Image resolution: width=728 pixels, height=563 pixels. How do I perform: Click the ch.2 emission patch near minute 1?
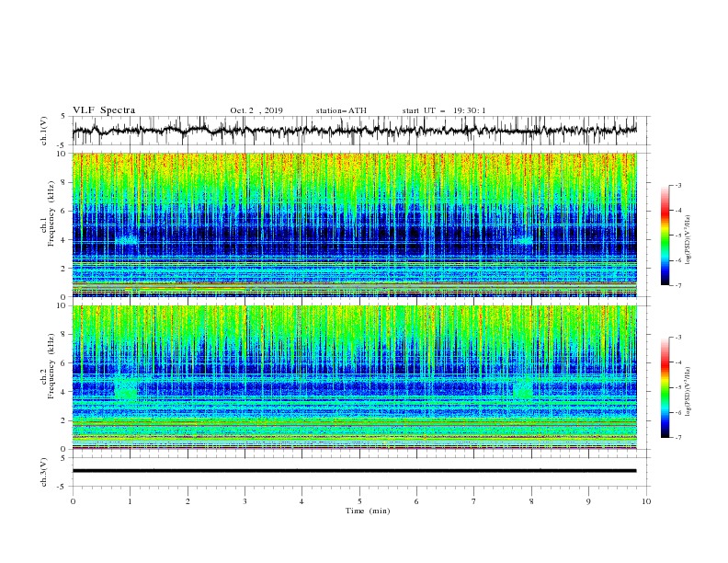[126, 389]
